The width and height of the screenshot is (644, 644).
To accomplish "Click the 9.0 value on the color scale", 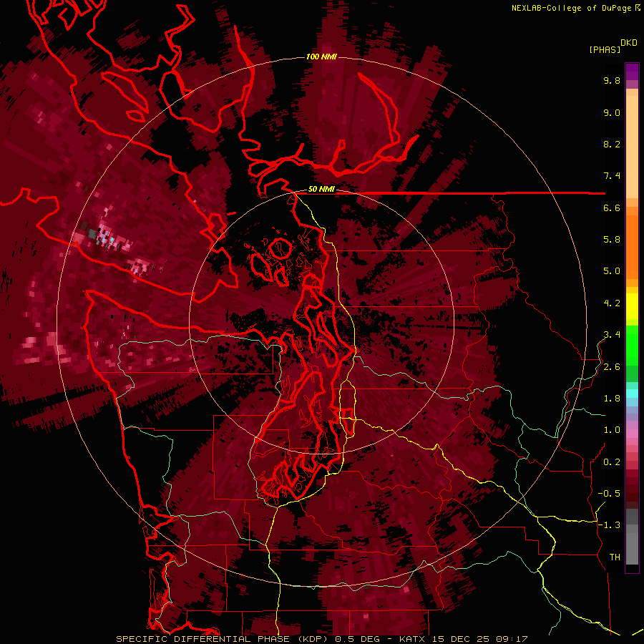I will click(x=612, y=112).
